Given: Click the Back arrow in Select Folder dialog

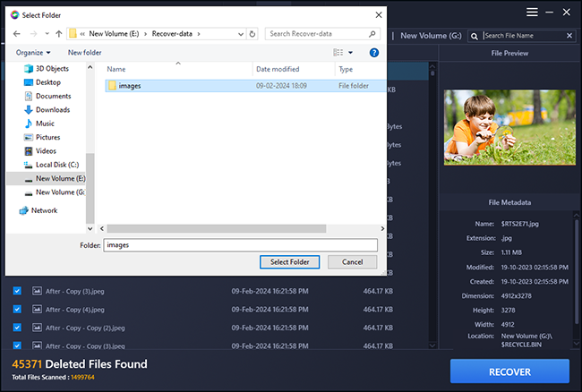Looking at the screenshot, I should pos(17,34).
